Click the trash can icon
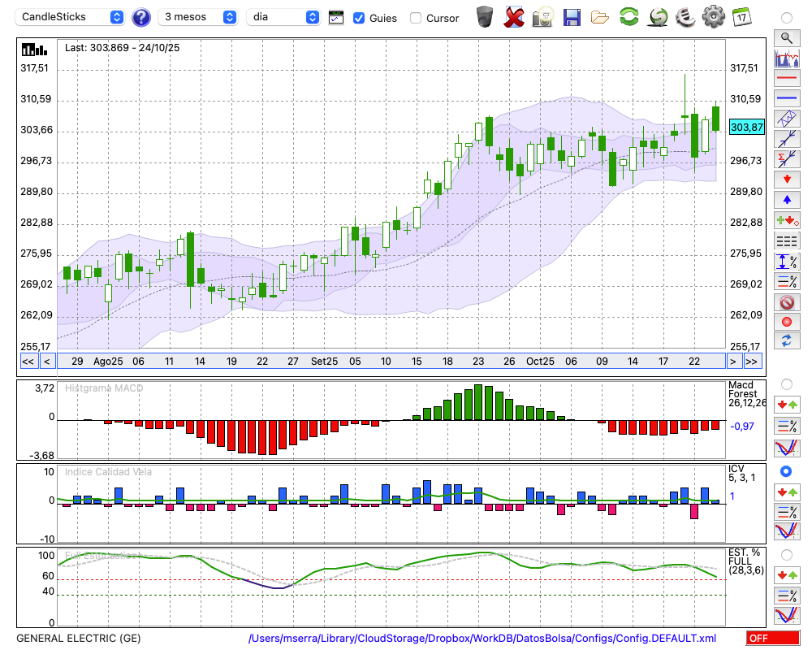This screenshot has width=812, height=650. coord(485,16)
